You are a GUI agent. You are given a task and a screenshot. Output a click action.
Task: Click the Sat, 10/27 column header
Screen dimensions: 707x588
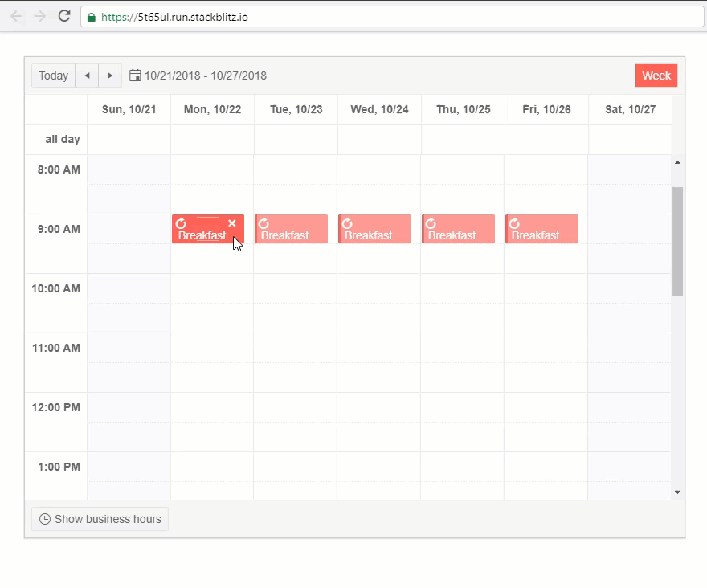pos(631,109)
